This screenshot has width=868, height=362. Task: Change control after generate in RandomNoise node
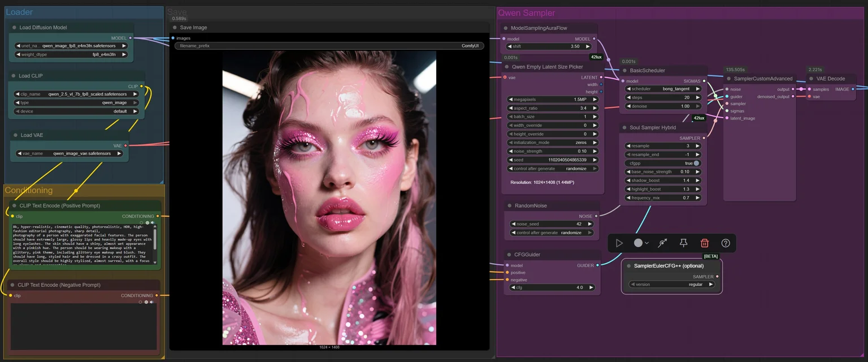click(552, 232)
